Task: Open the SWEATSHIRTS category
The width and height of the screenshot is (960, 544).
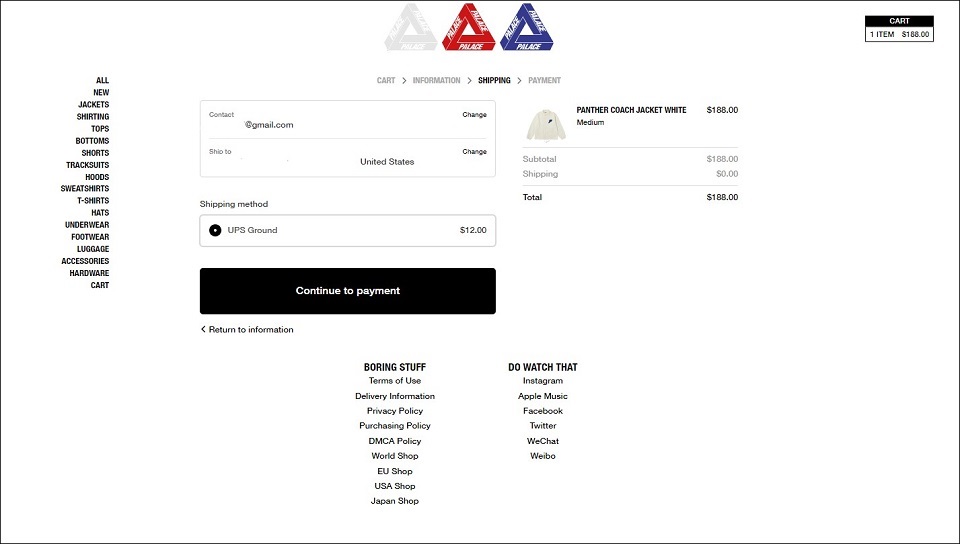Action: pyautogui.click(x=84, y=188)
